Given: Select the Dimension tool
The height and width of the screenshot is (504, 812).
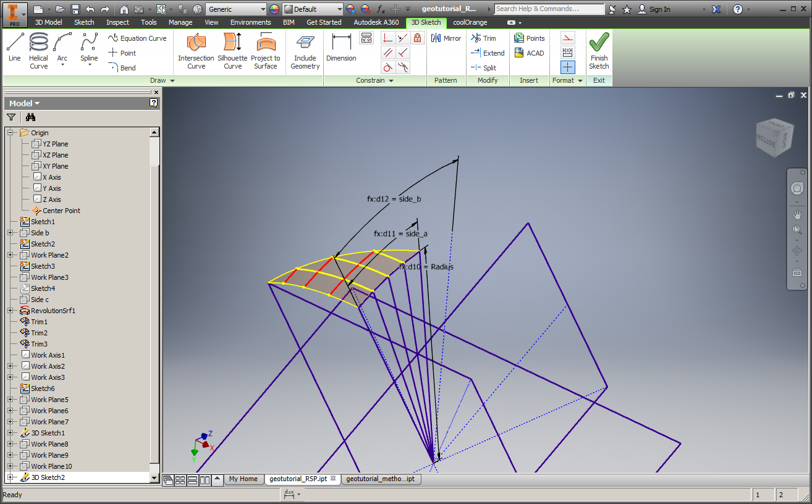Looking at the screenshot, I should click(x=341, y=48).
